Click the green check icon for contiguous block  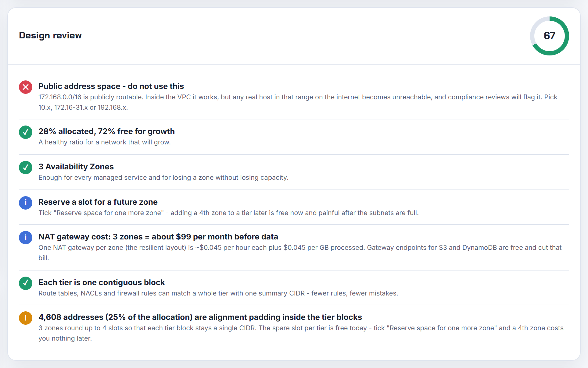pyautogui.click(x=26, y=283)
